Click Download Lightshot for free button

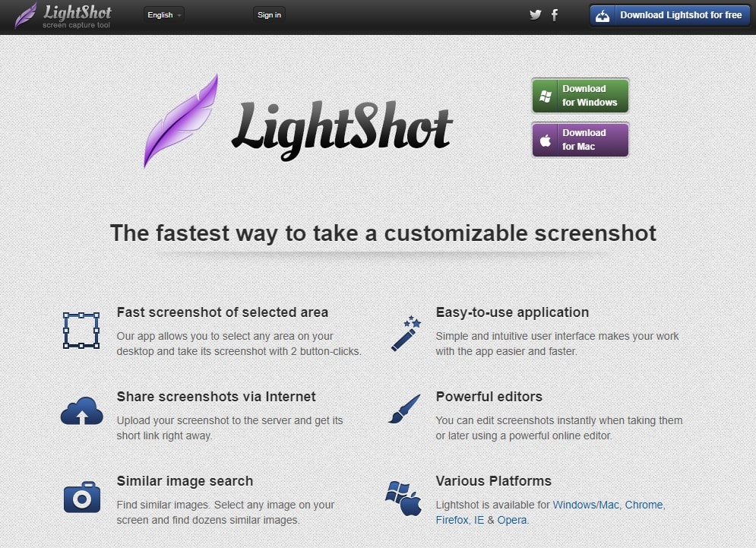coord(670,15)
